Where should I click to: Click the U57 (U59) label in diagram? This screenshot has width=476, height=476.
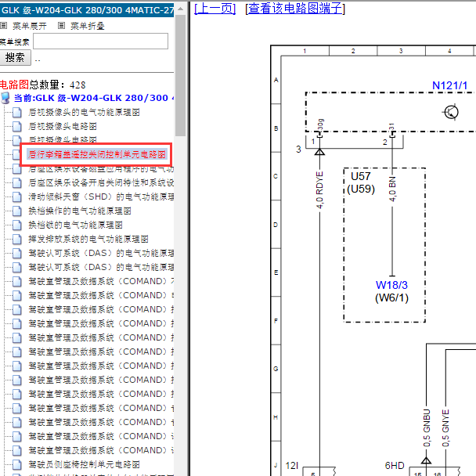(361, 182)
